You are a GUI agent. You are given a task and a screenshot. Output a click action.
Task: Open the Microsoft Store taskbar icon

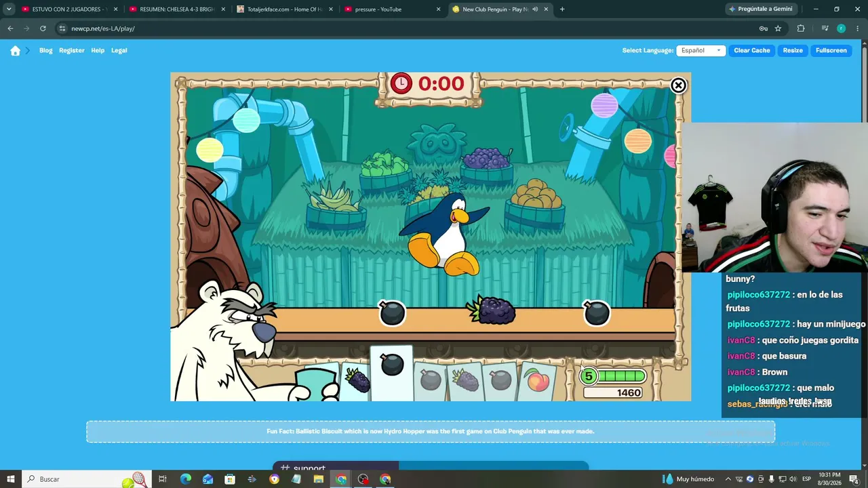point(230,479)
